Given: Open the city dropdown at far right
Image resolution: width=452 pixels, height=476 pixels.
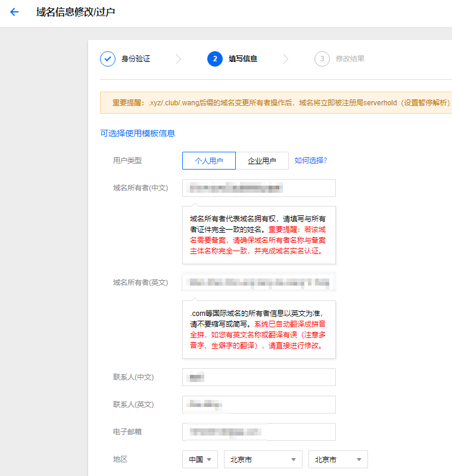Looking at the screenshot, I should tap(338, 459).
